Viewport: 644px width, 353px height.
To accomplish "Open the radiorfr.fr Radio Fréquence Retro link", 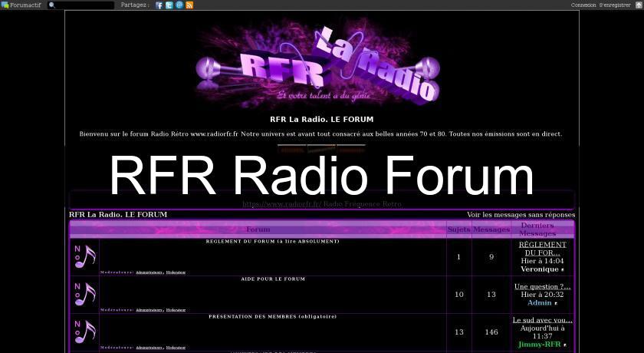I will [x=321, y=204].
